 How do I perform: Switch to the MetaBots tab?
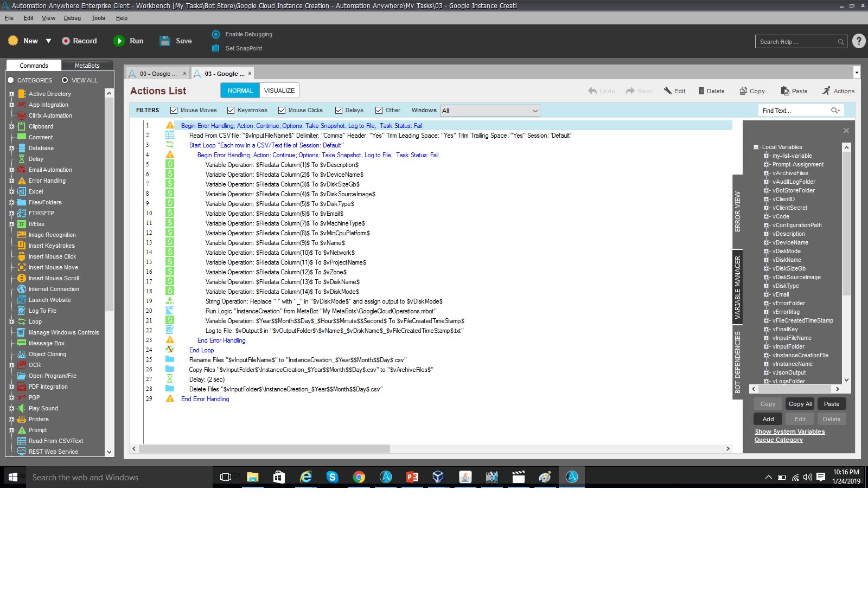click(87, 66)
